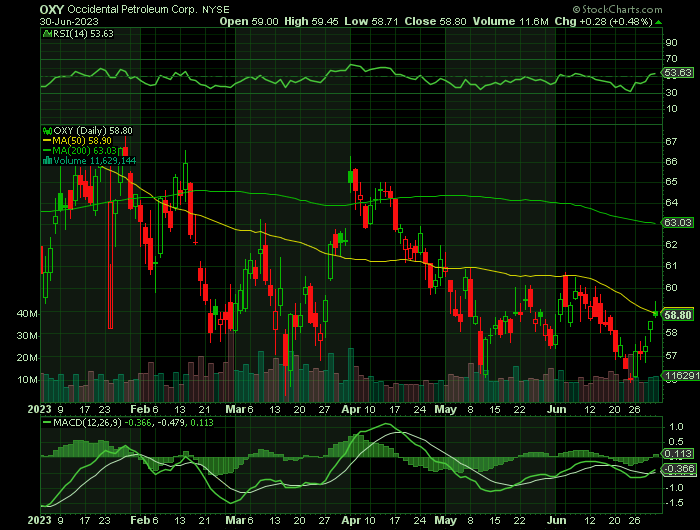This screenshot has width=700, height=530.
Task: Click the 116291 volume tag on the right axis
Action: click(681, 376)
